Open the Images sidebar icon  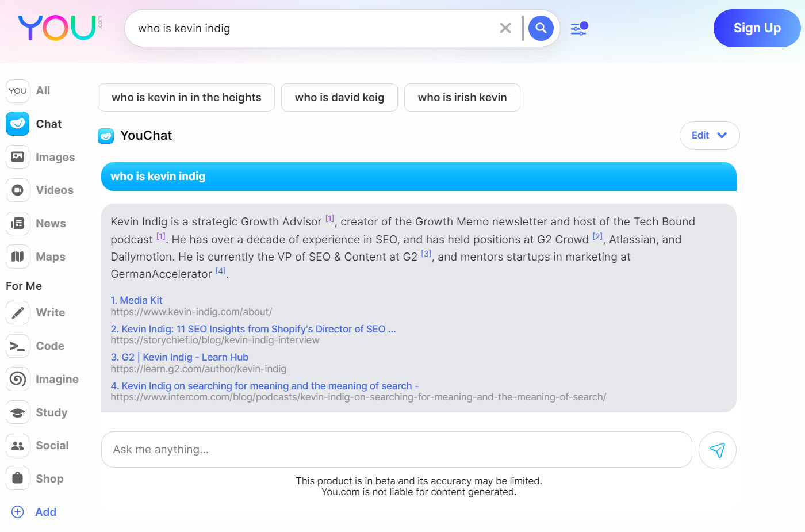click(18, 157)
